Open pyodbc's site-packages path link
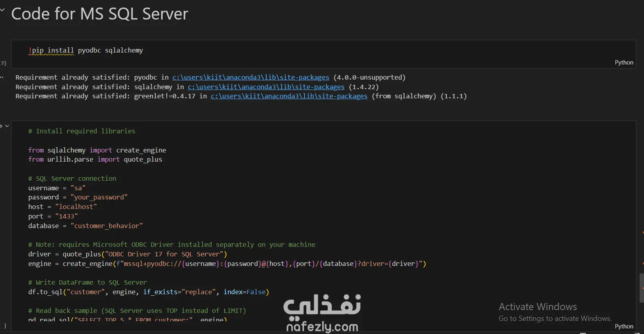Viewport: 644px width, 334px height. [x=251, y=77]
